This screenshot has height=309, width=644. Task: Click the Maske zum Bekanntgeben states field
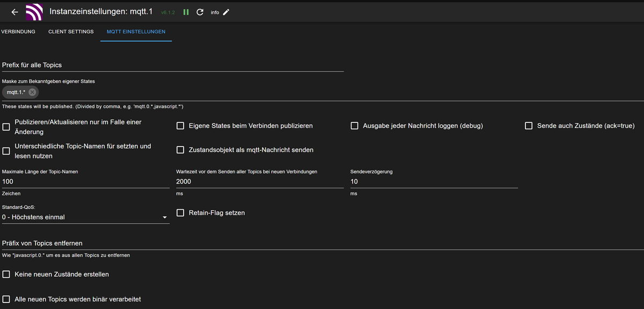coord(322,92)
